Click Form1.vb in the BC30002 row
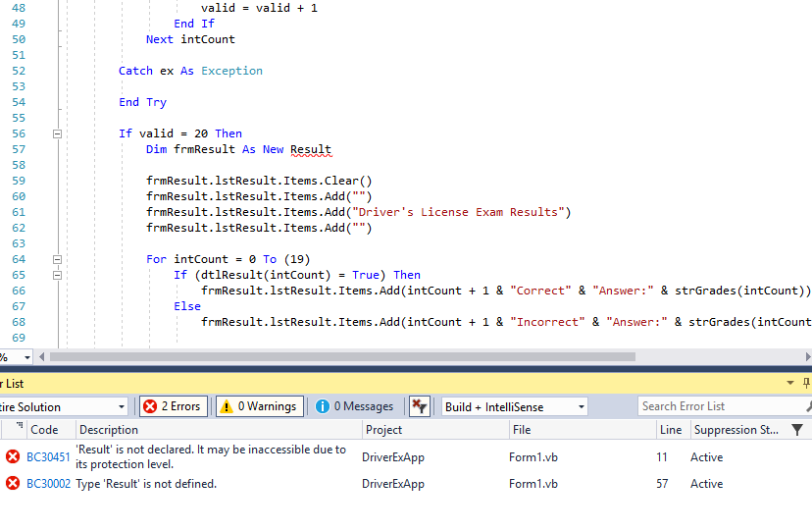 point(533,484)
